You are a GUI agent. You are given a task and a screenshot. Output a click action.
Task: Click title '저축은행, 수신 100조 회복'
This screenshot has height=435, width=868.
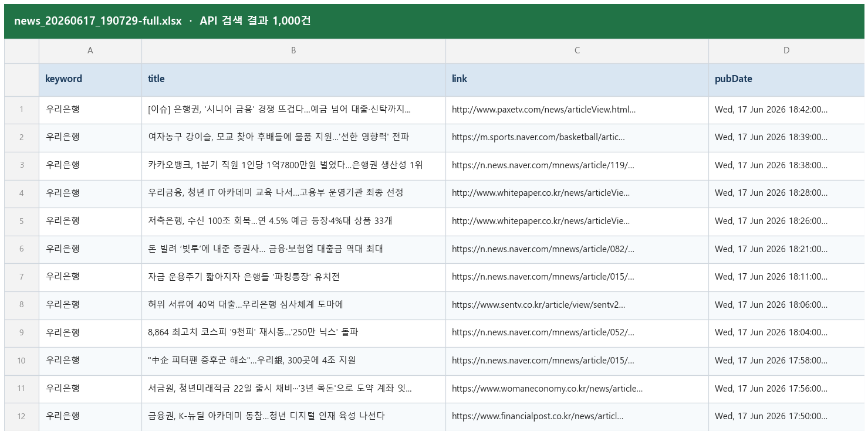293,222
